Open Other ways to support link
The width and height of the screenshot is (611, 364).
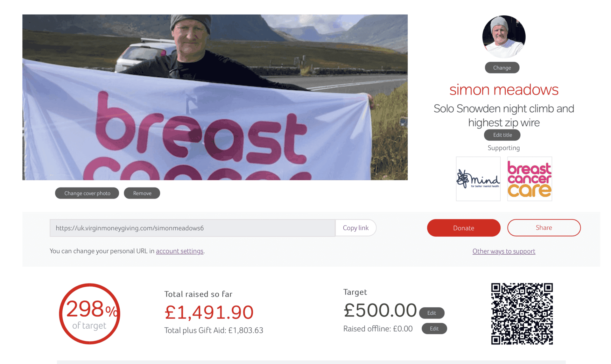coord(504,251)
